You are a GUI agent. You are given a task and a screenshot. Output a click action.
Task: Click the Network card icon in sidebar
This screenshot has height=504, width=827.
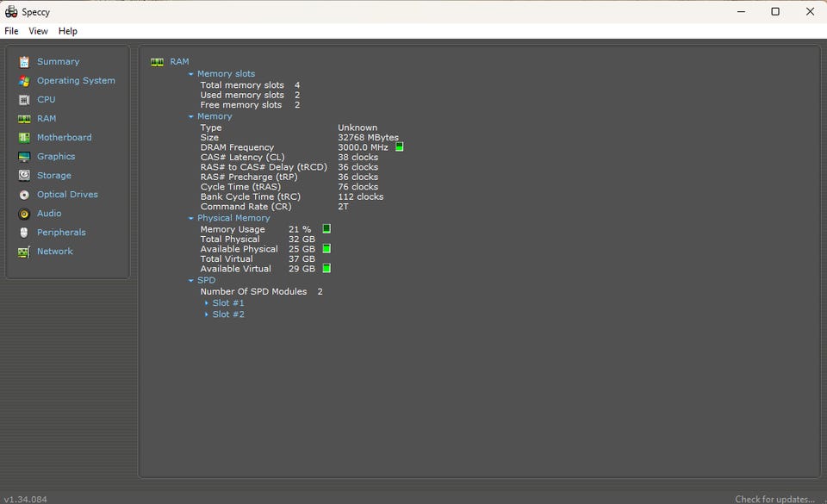coord(24,252)
